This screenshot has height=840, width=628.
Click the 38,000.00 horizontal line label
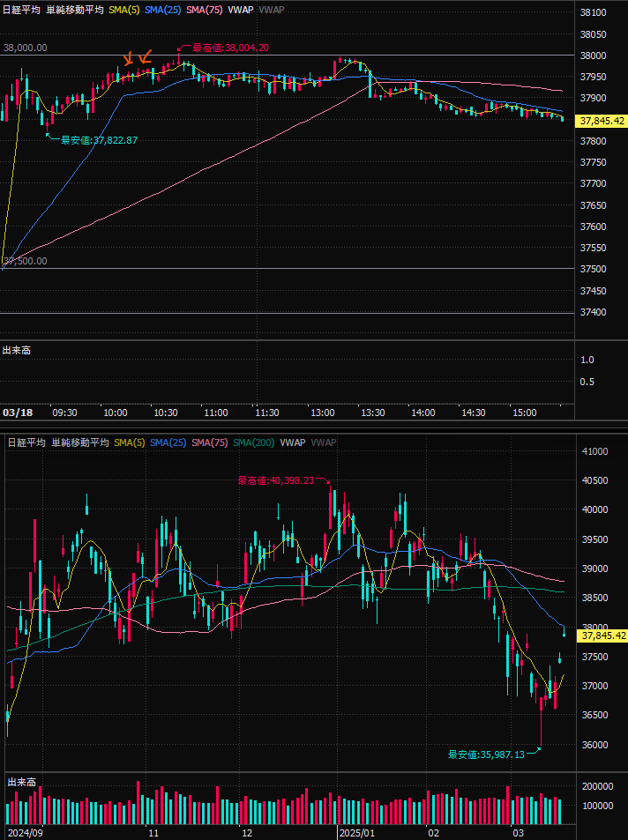[x=26, y=48]
